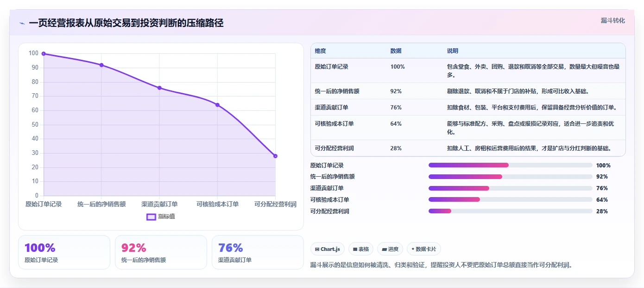Click the 表格 tag chip
The height and width of the screenshot is (288, 644).
point(361,249)
